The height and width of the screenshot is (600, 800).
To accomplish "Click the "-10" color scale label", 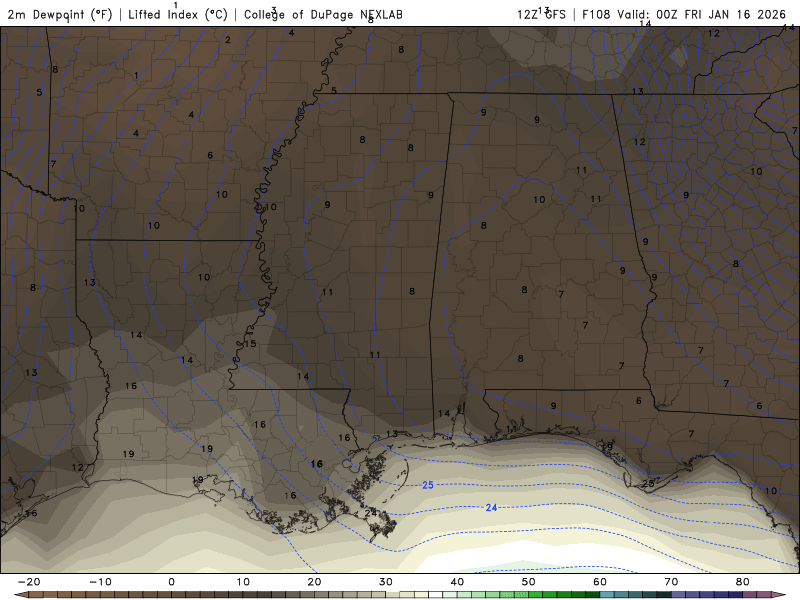I will (x=100, y=582).
